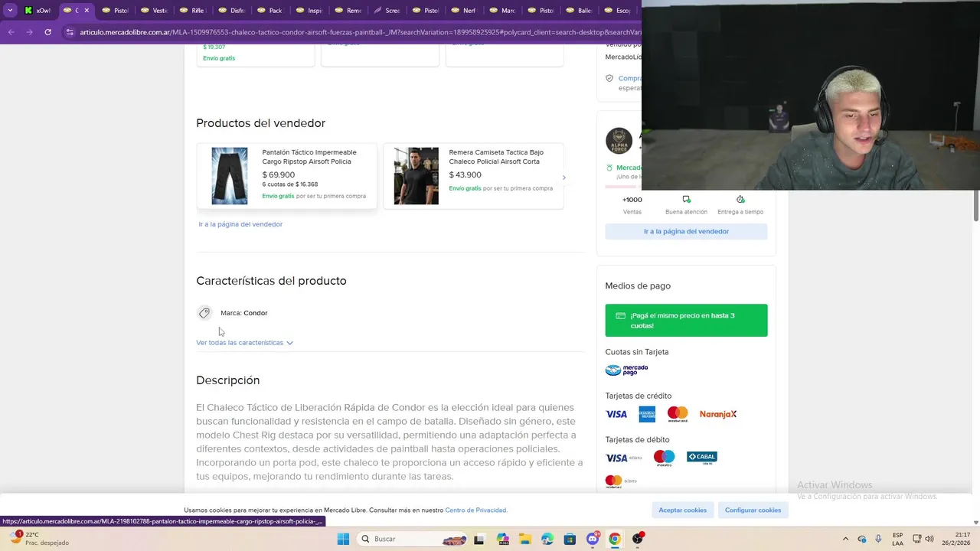980x551 pixels.
Task: Click 'Aceptar cookies' button
Action: (682, 510)
